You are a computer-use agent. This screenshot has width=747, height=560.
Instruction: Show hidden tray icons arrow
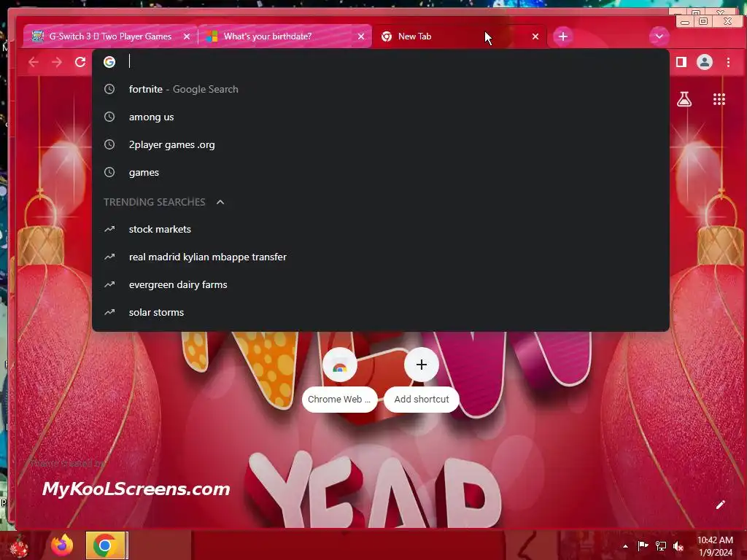[x=625, y=546]
